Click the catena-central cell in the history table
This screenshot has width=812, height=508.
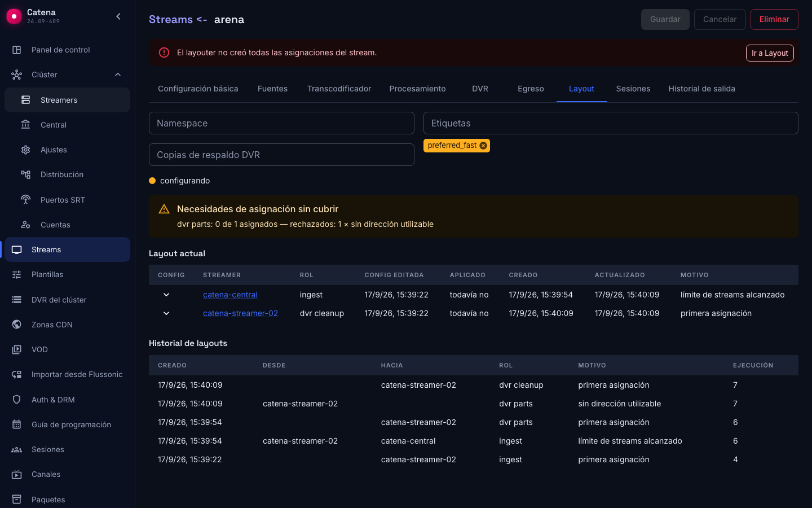(x=408, y=441)
